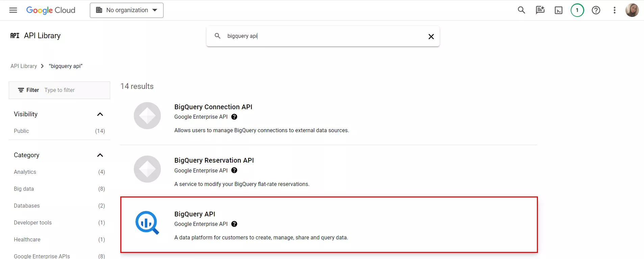
Task: Open BigQuery Reservation API result
Action: click(x=214, y=160)
